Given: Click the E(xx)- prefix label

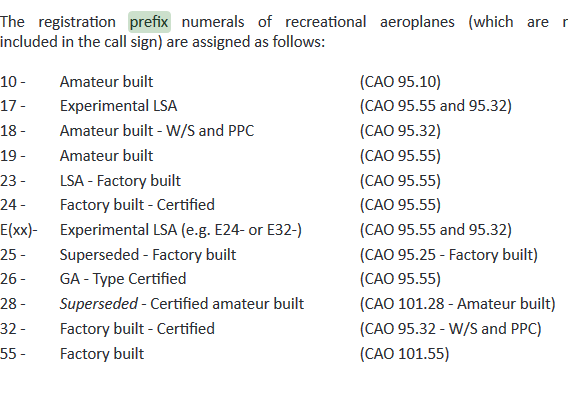Looking at the screenshot, I should pyautogui.click(x=19, y=230).
